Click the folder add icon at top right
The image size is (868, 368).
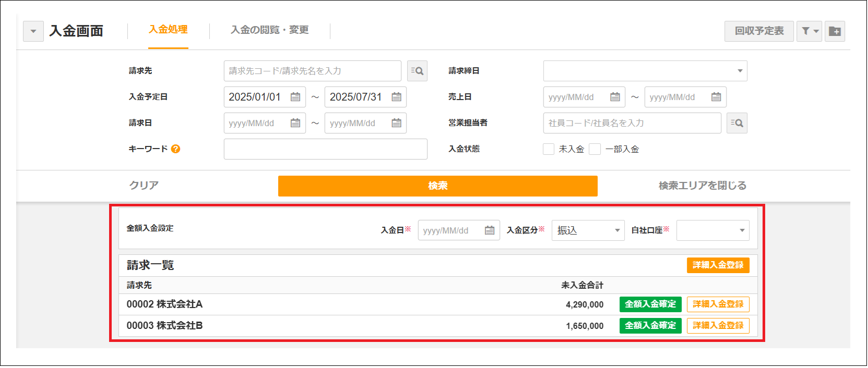click(x=835, y=31)
